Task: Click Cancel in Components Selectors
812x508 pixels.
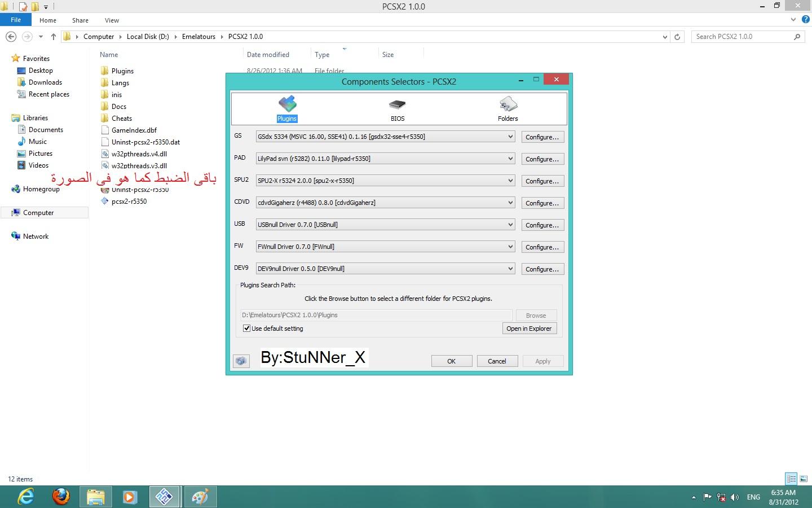Action: tap(497, 361)
